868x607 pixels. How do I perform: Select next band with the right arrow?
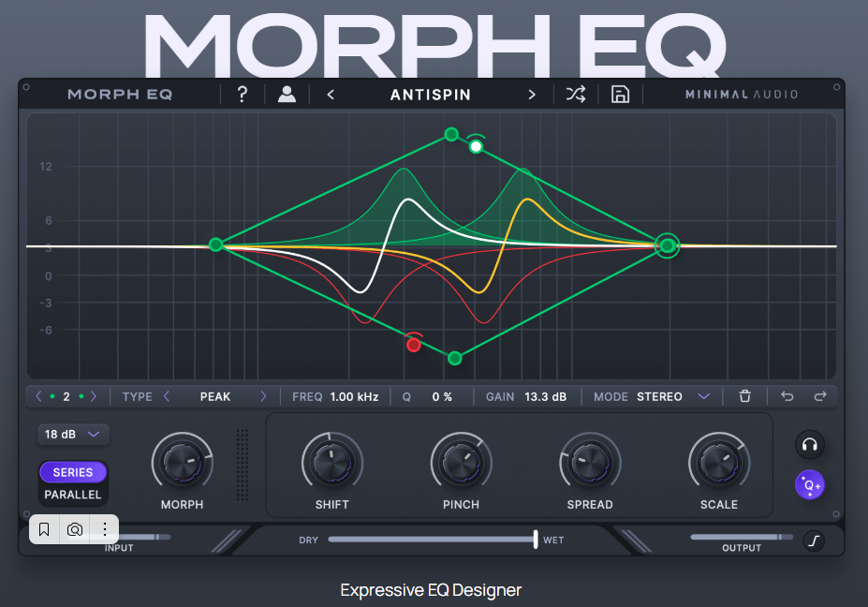[94, 396]
